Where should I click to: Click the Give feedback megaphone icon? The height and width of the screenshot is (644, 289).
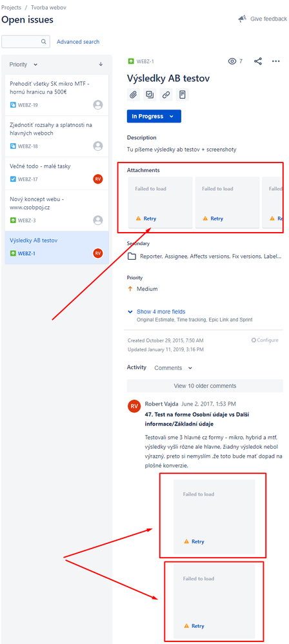pyautogui.click(x=242, y=19)
